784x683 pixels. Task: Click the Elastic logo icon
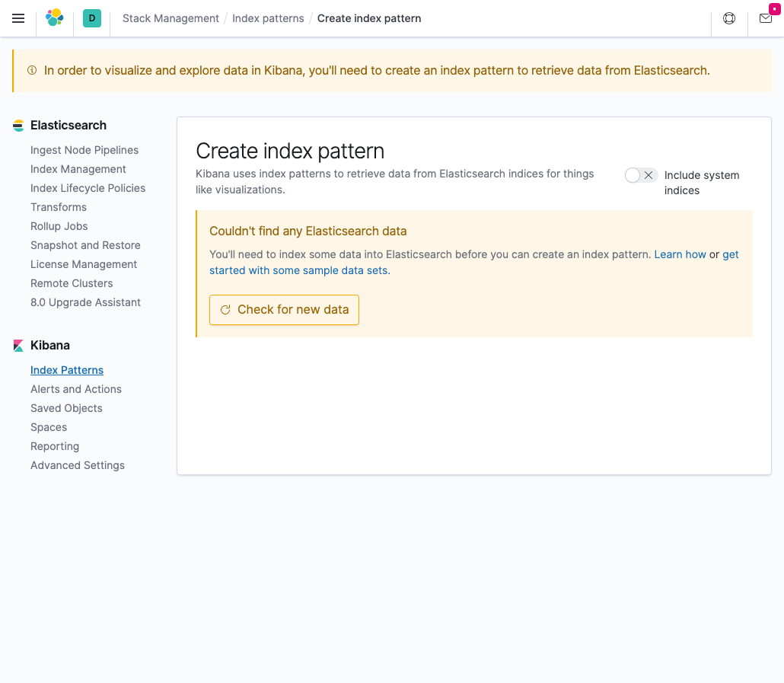coord(55,18)
